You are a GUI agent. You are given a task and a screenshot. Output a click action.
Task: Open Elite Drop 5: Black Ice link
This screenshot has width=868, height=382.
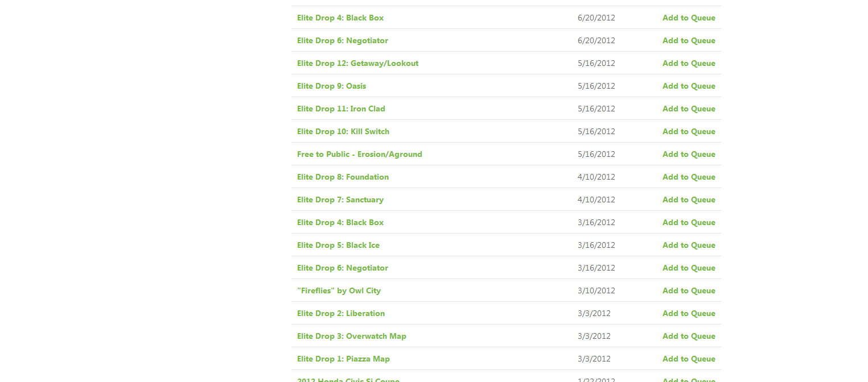tap(338, 245)
